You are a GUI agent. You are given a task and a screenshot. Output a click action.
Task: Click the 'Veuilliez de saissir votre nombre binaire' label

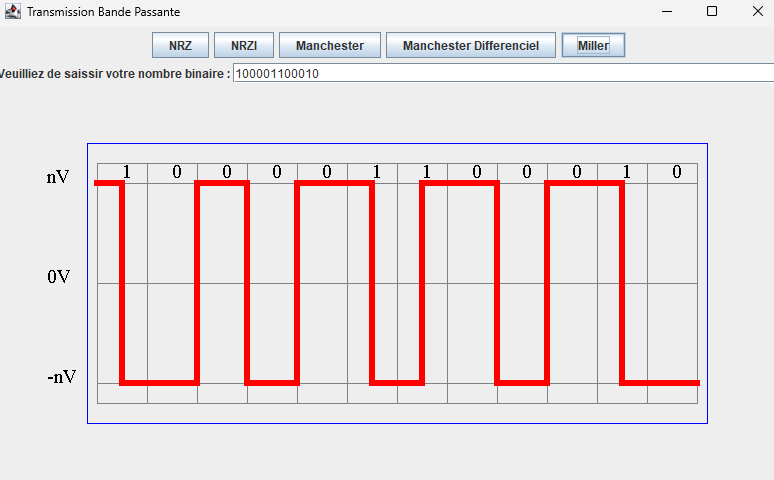(115, 74)
